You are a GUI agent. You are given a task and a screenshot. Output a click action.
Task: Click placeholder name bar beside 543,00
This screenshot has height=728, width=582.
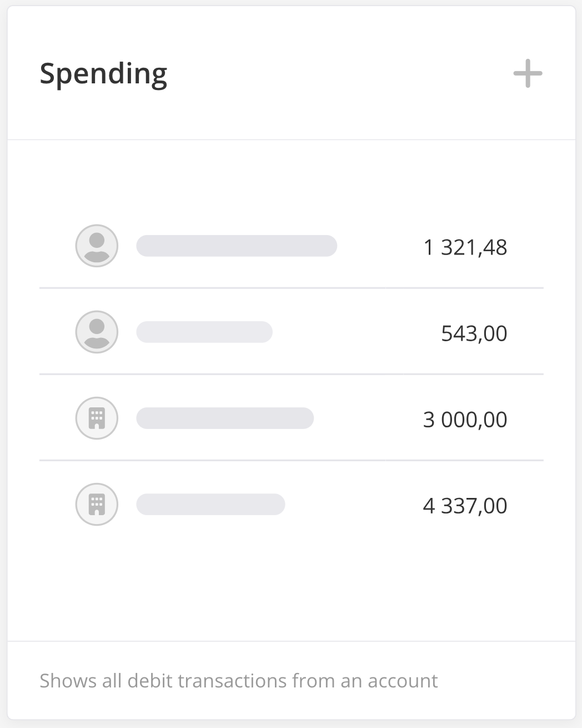tap(204, 332)
